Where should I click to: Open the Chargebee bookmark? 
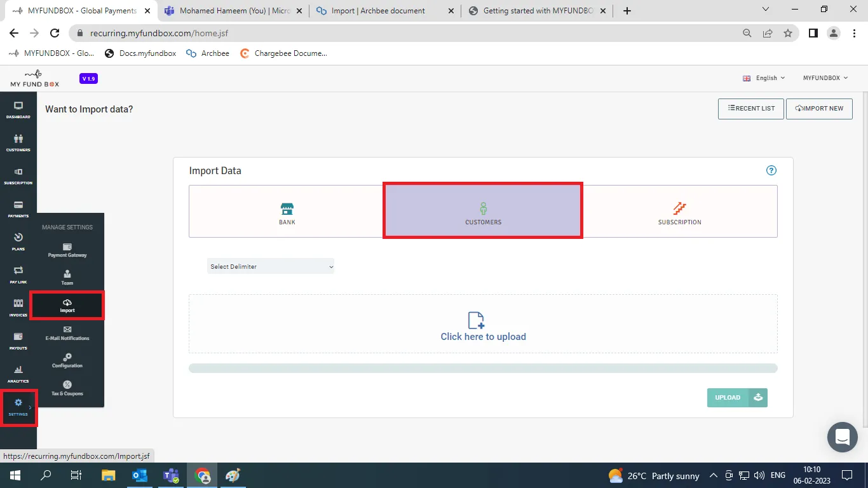[x=283, y=53]
